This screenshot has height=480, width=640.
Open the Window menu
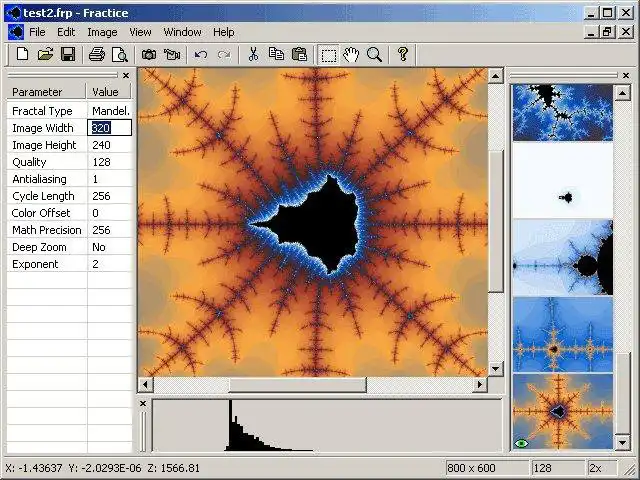click(x=182, y=32)
